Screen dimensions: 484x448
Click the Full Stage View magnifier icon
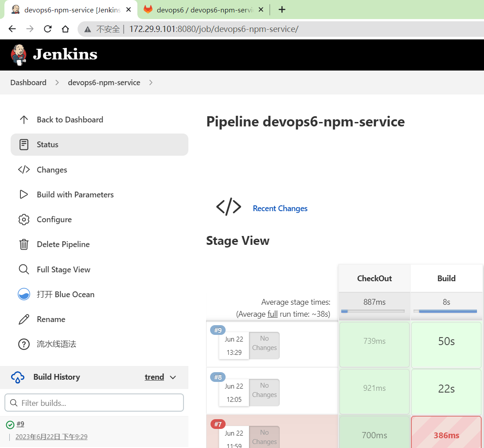(x=24, y=269)
